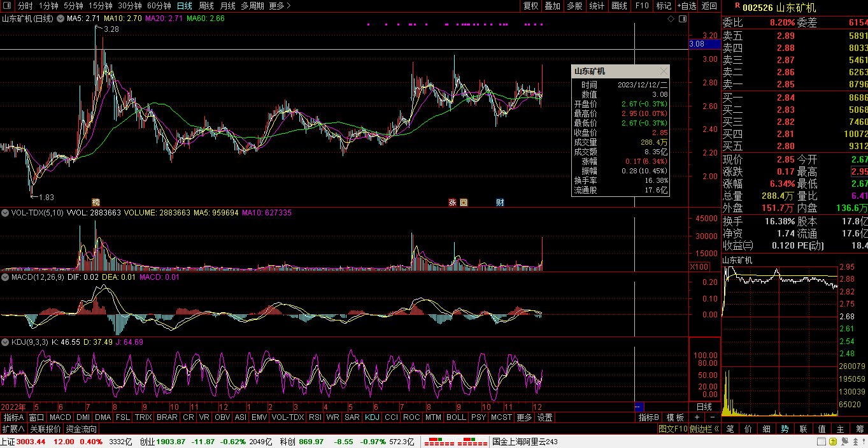Select RSI in the indicator tab bar
Viewport: 868px width, 448px height.
pyautogui.click(x=315, y=417)
